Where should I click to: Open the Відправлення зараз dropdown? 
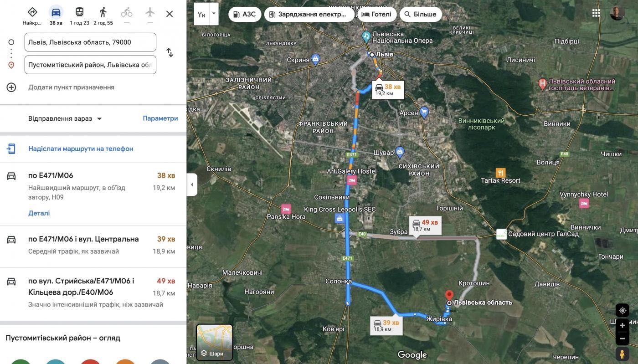click(x=65, y=118)
